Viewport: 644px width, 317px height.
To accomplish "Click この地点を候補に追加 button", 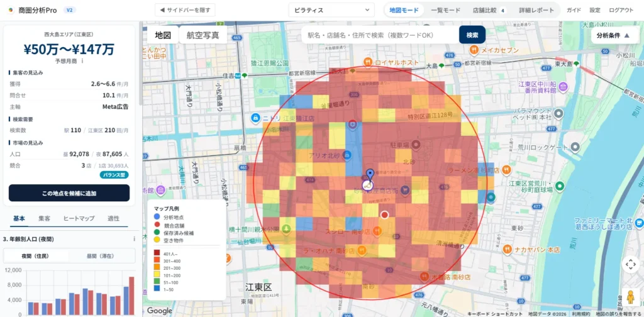I will 69,193.
